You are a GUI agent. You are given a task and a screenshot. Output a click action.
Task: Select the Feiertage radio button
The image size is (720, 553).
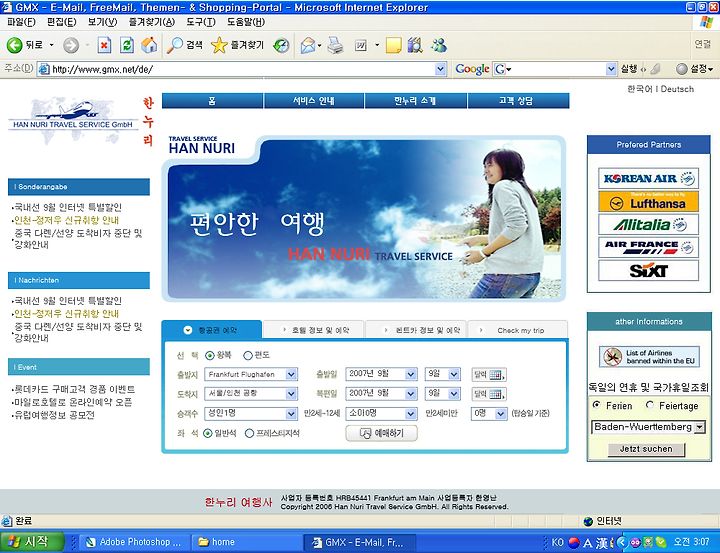[x=650, y=405]
